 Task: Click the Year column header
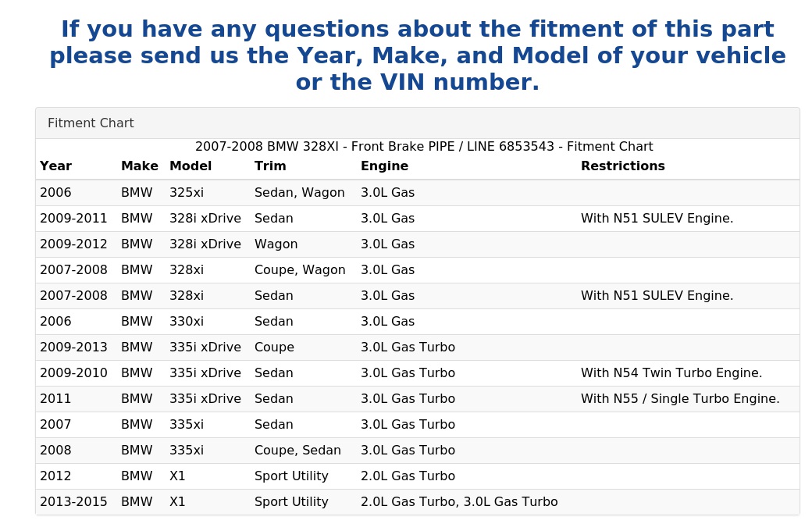56,166
